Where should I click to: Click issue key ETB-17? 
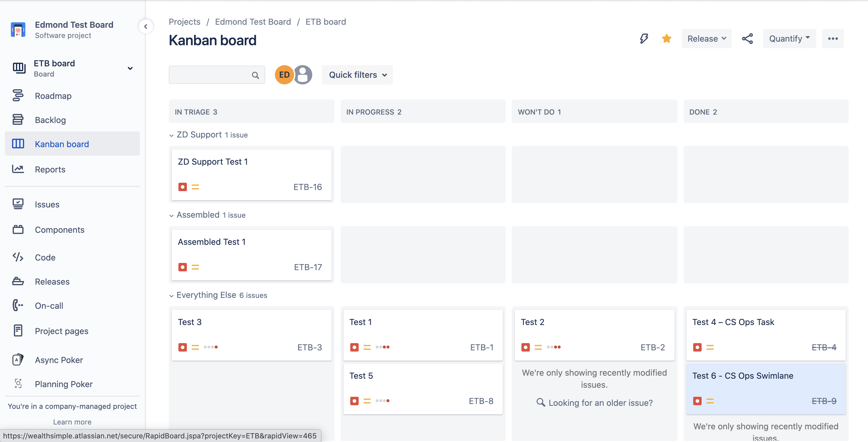[x=308, y=267]
